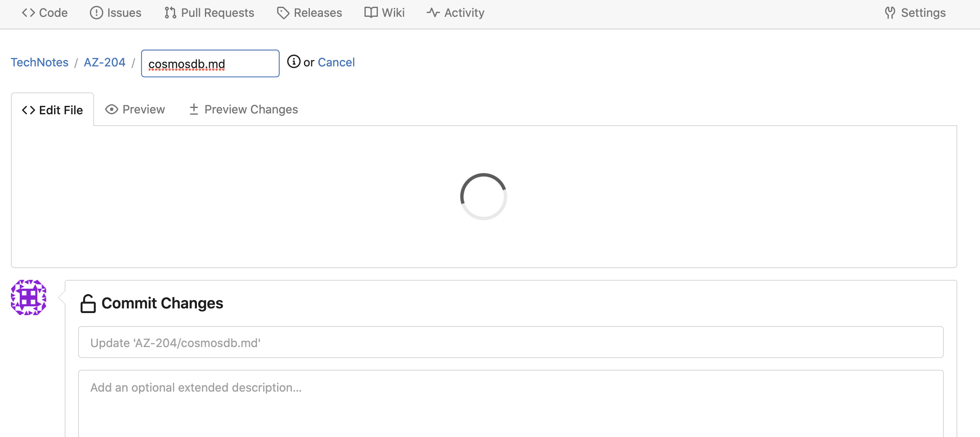Open Pull Requests tab

[x=209, y=13]
